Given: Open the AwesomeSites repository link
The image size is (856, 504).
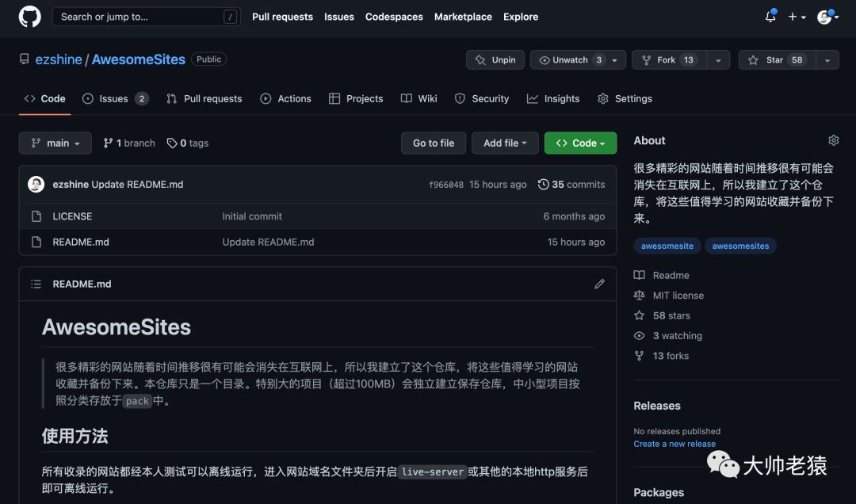Looking at the screenshot, I should click(x=138, y=59).
